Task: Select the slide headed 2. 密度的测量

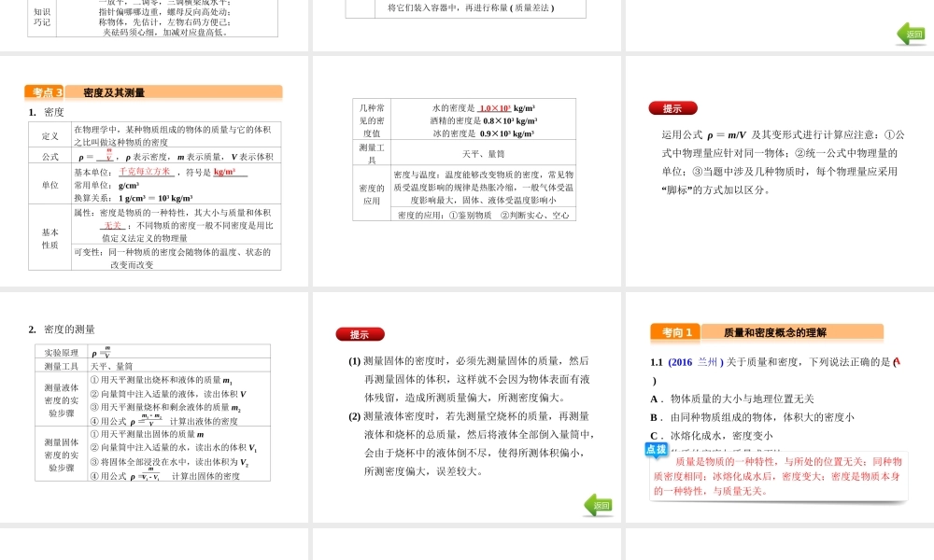Action: 154,407
